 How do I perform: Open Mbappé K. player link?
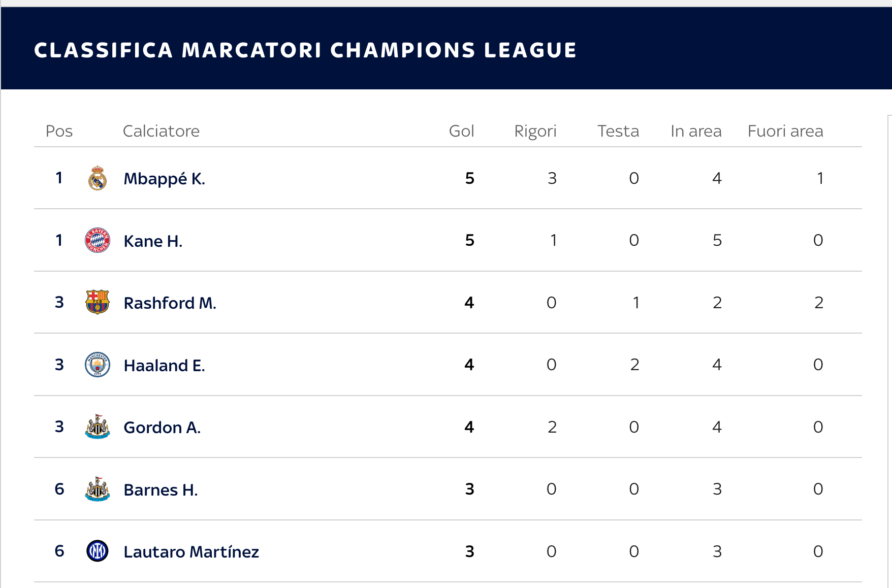(x=164, y=179)
